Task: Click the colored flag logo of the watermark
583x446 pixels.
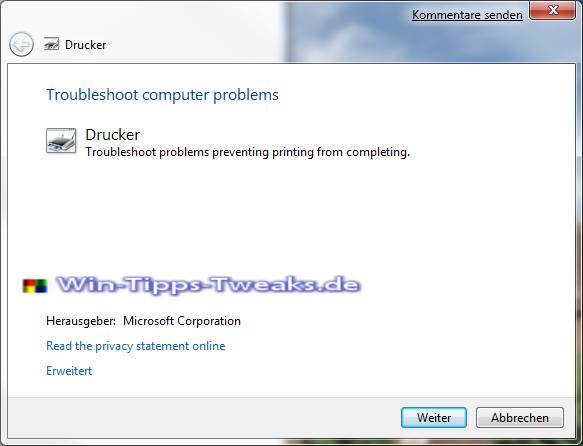Action: [x=35, y=286]
